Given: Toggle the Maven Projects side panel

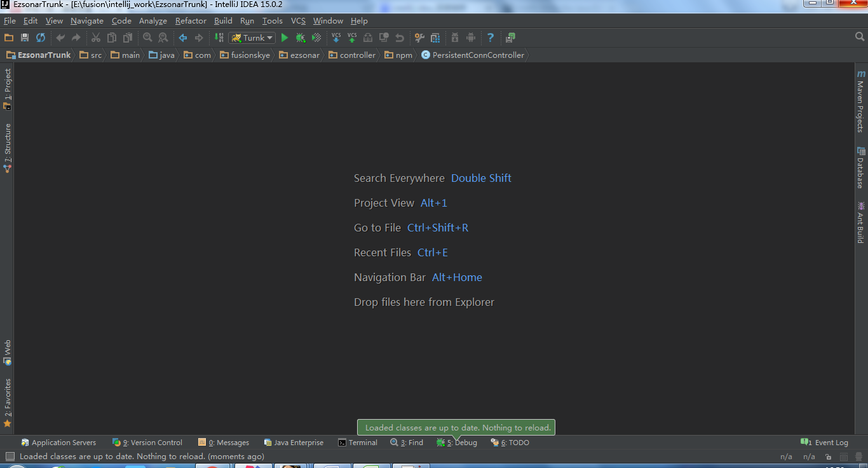Looking at the screenshot, I should coord(860,101).
